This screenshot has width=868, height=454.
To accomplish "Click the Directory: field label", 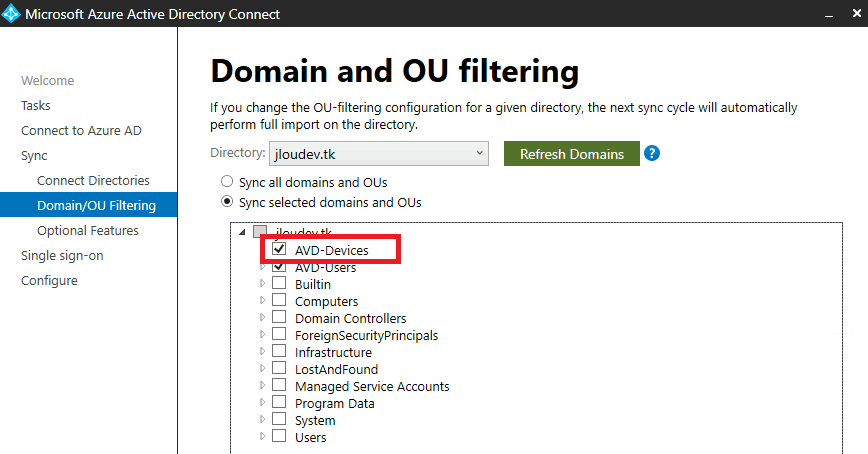I will 237,153.
